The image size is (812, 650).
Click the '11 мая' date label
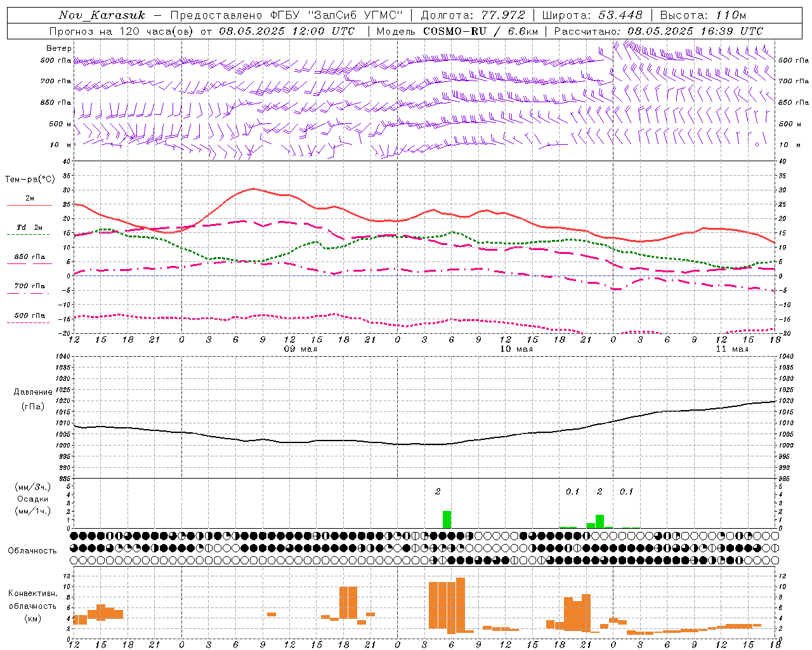click(x=732, y=349)
